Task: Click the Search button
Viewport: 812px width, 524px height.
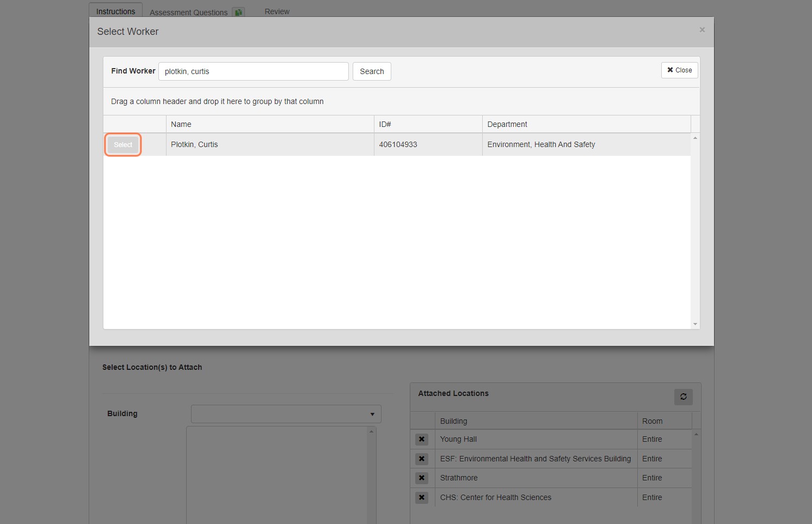Action: click(372, 71)
